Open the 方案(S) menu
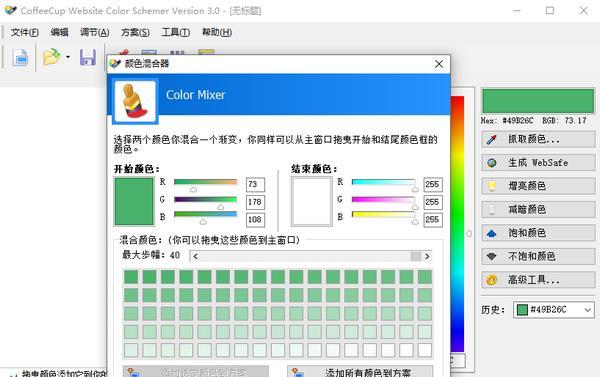Viewport: 600px width, 377px height. 135,33
